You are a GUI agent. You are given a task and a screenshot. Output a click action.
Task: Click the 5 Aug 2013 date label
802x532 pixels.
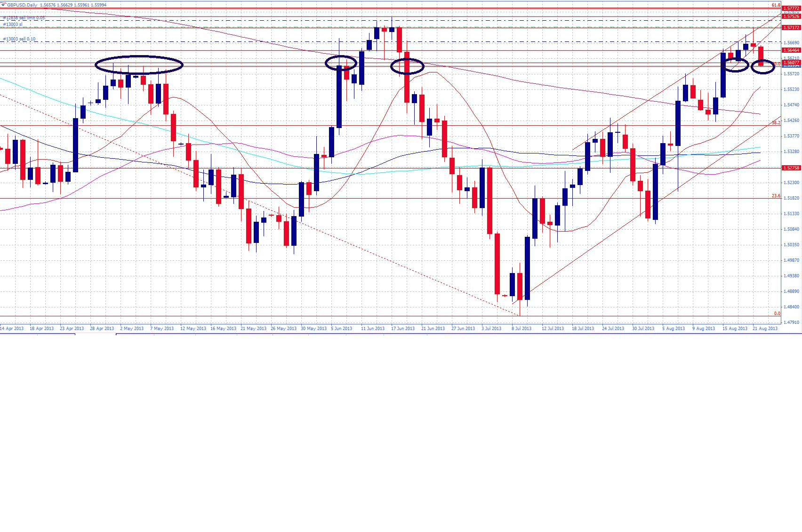click(674, 328)
